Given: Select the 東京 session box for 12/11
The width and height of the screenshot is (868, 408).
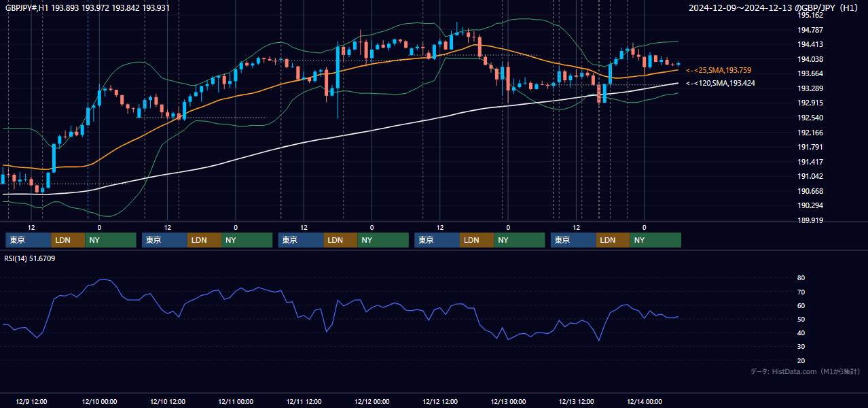Looking at the screenshot, I should [x=301, y=240].
